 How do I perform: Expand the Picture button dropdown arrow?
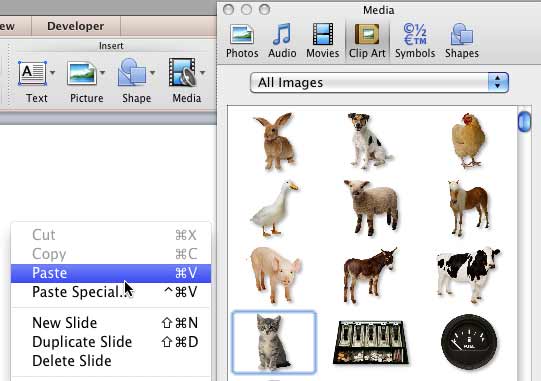(x=102, y=72)
